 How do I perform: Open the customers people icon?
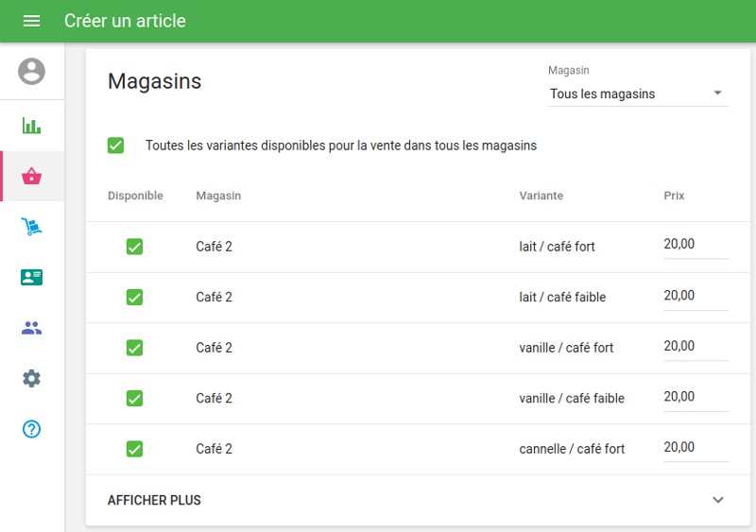31,328
